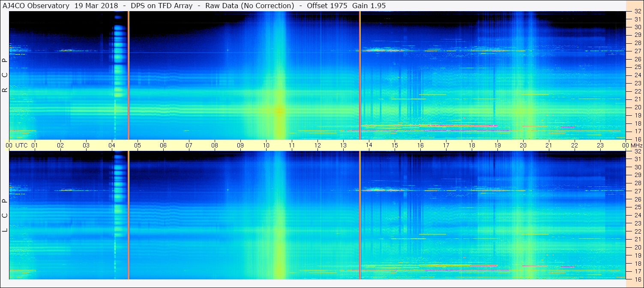
Task: Click the red vertical line after 13 in LCP panel
Action: (x=360, y=215)
